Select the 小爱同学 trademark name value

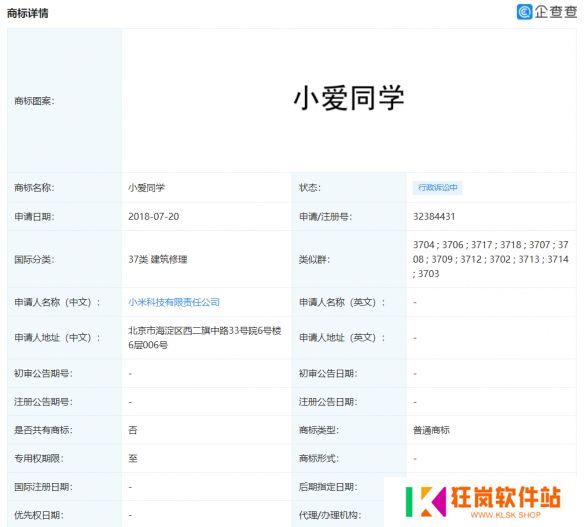point(146,188)
